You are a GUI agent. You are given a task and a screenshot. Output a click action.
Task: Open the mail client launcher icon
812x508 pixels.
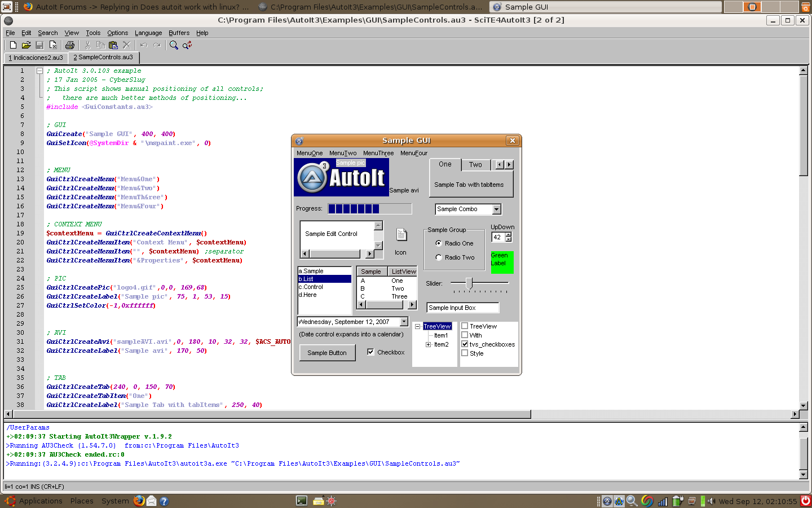click(152, 501)
